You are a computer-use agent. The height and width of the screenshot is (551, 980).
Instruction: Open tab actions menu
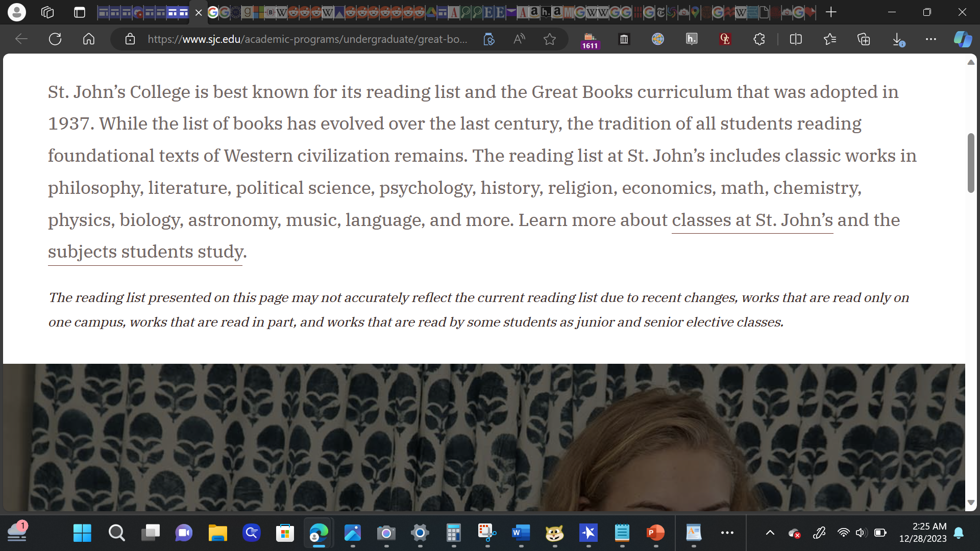click(x=79, y=12)
